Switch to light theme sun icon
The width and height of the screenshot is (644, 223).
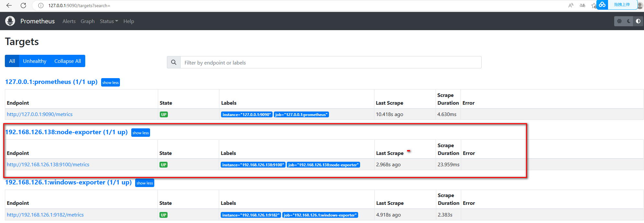click(619, 21)
